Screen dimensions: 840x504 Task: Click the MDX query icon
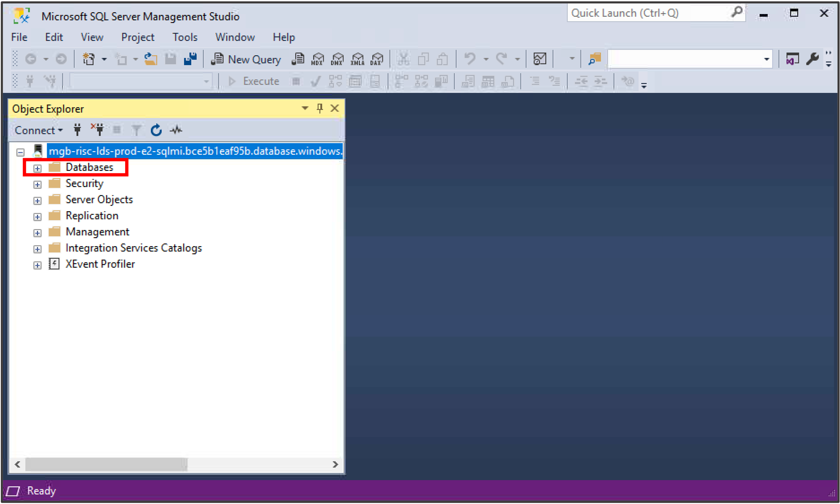[x=317, y=59]
